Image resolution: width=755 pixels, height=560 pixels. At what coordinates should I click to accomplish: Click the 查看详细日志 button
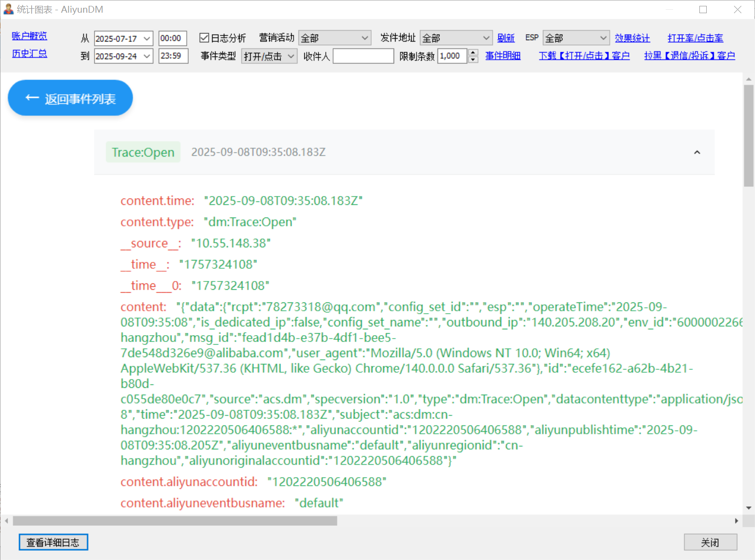pyautogui.click(x=53, y=542)
